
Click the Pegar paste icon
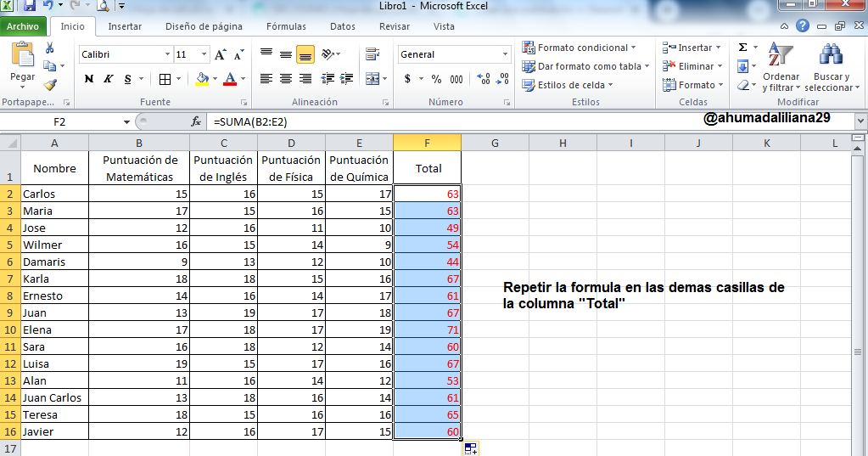tap(22, 56)
